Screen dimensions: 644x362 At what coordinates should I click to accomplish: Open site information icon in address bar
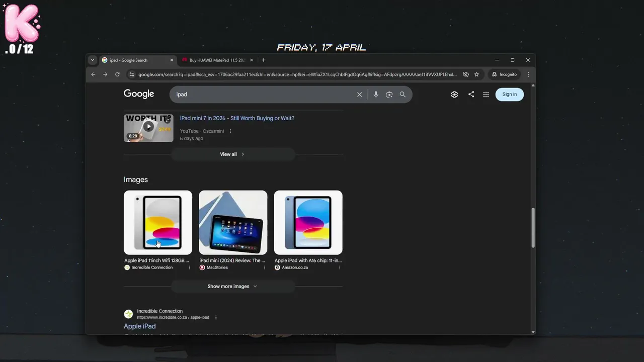point(132,74)
